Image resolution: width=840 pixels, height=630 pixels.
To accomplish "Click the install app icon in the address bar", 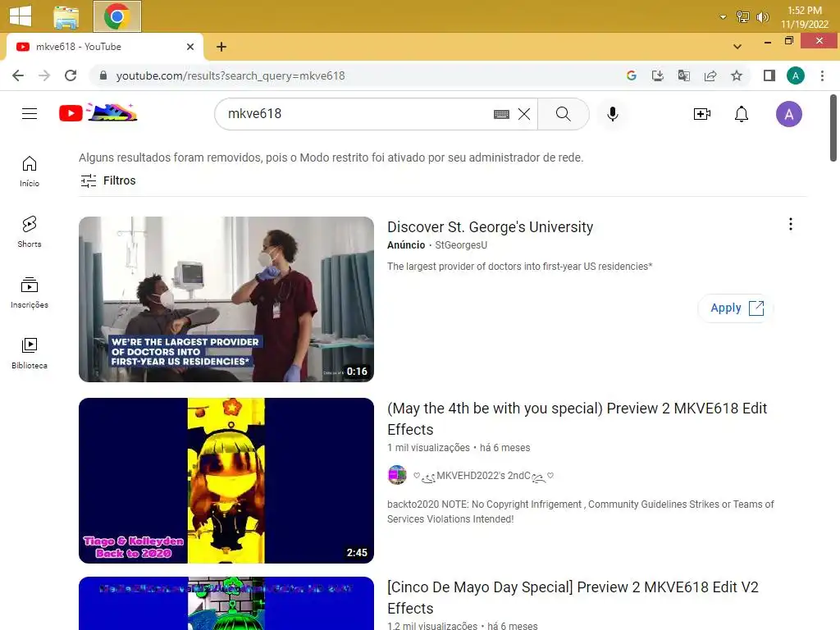I will click(658, 75).
